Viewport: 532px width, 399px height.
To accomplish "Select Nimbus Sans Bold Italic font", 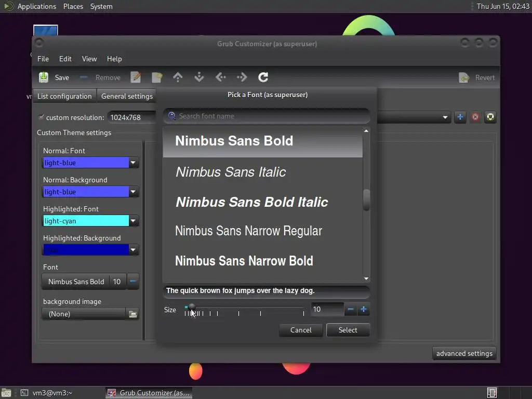I will click(262, 202).
